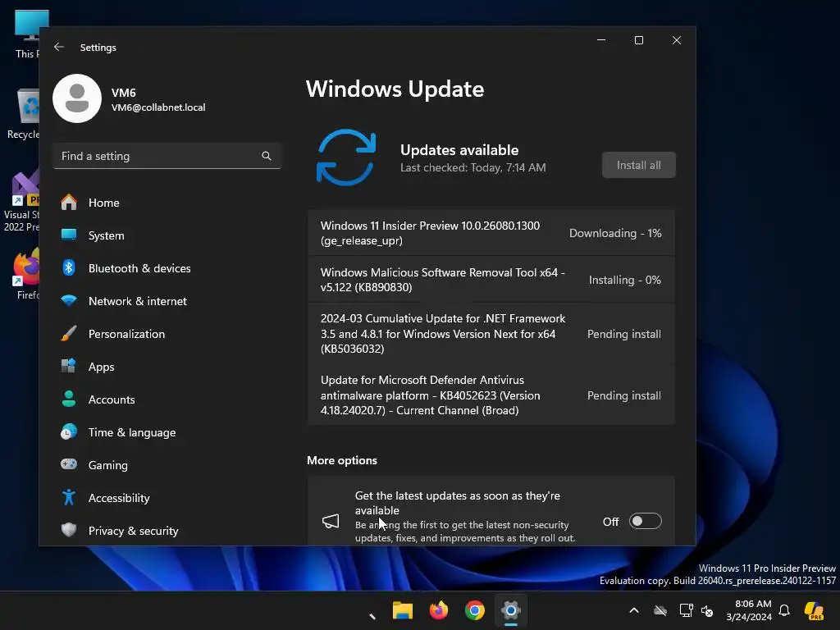Click the muted volume tray icon
Viewport: 840px width, 630px height.
[x=707, y=610]
